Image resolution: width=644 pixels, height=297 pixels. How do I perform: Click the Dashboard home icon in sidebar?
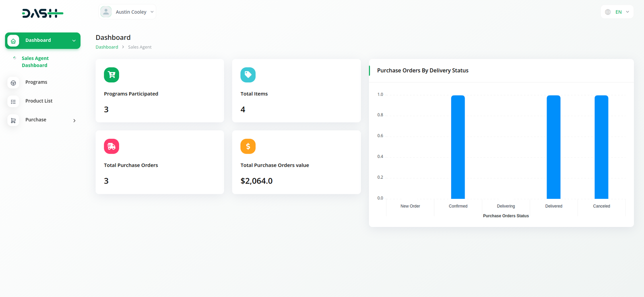click(13, 41)
